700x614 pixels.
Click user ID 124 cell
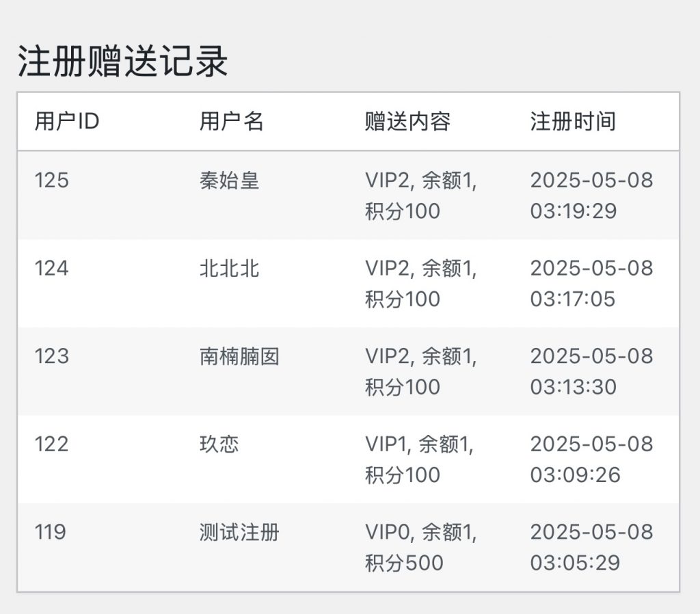pyautogui.click(x=52, y=268)
